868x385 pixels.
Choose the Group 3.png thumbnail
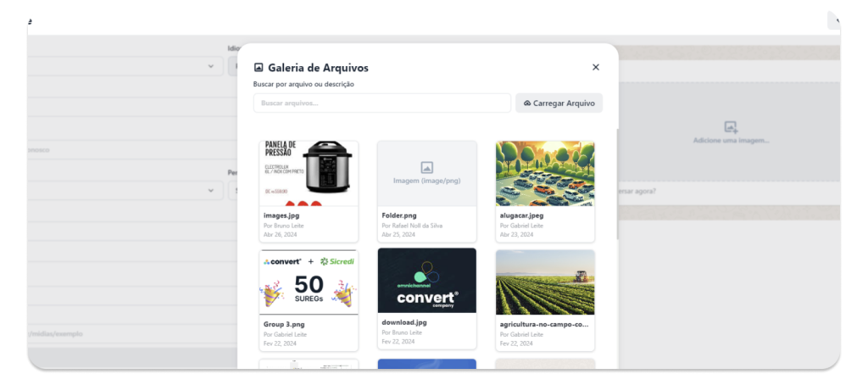(x=309, y=282)
